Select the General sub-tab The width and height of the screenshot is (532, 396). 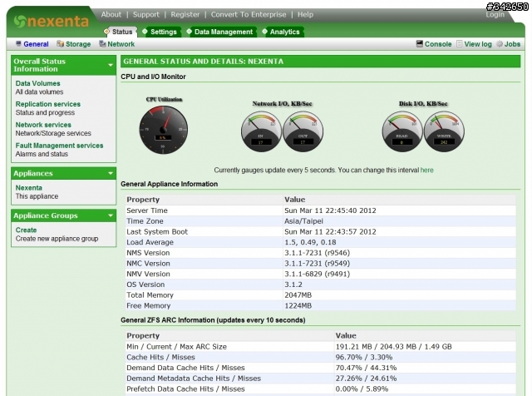(36, 44)
